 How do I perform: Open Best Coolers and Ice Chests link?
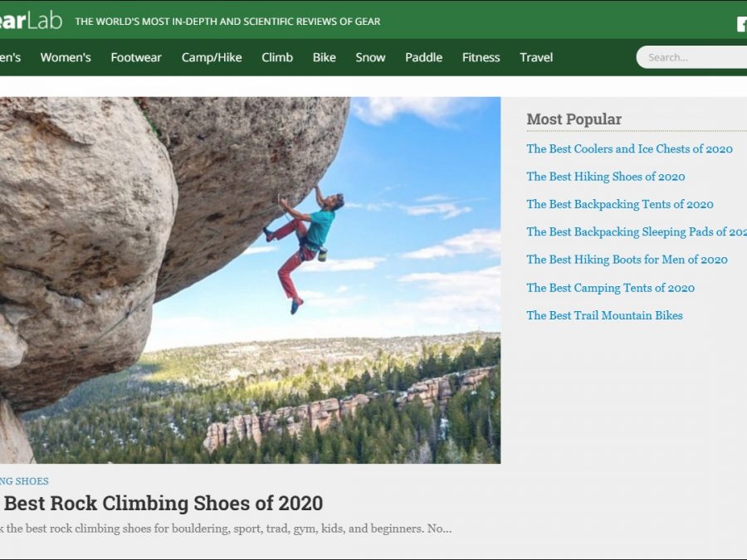tap(629, 149)
